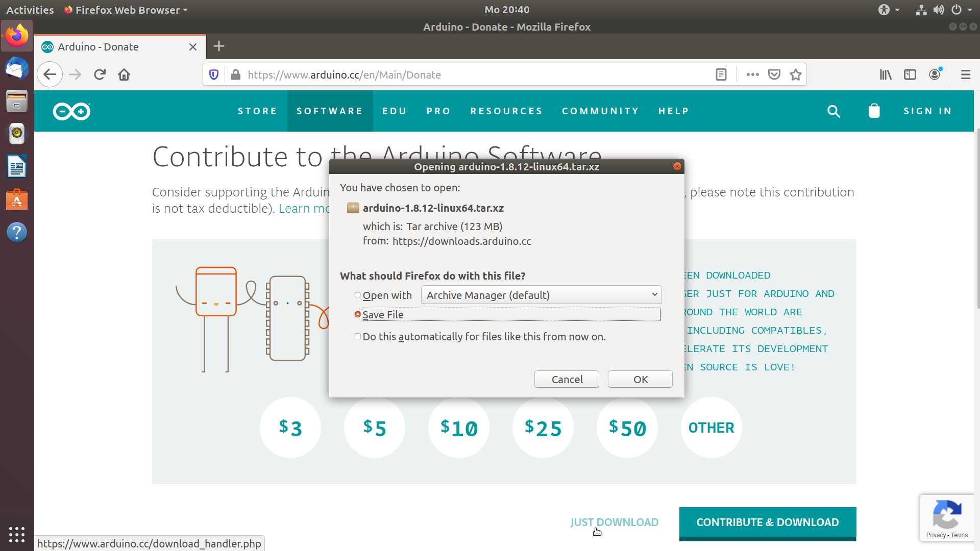
Task: Open Firefox from the Ubuntu dock
Action: [x=17, y=36]
